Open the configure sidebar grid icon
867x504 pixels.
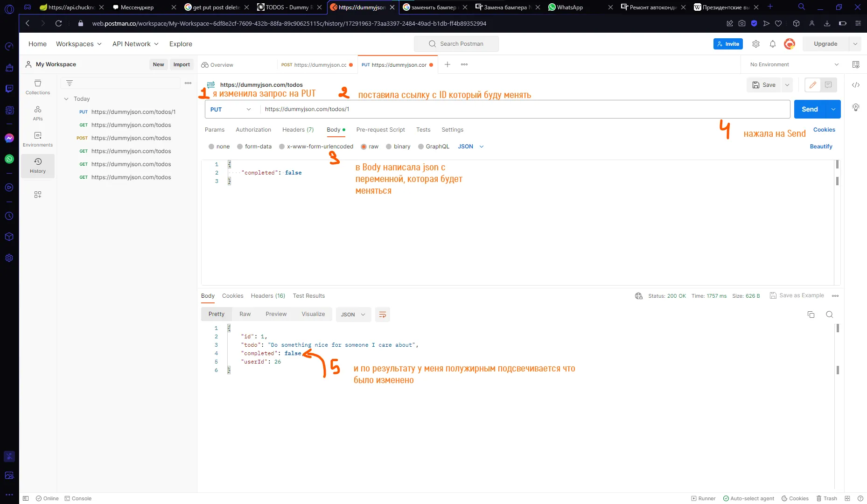click(38, 195)
